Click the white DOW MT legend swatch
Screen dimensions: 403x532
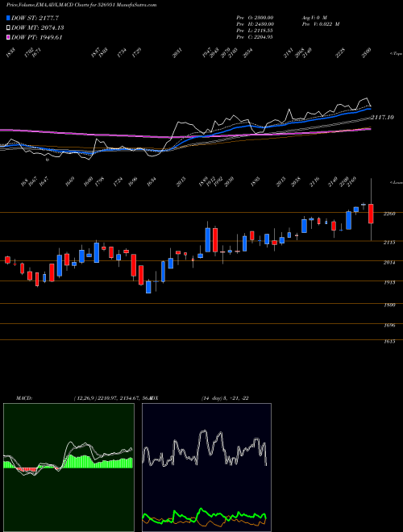click(x=9, y=28)
